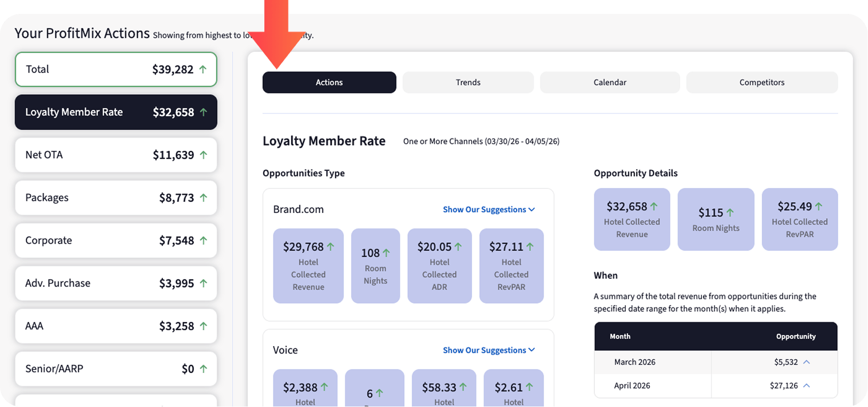Click arrow icon next to $25.49 RevPAR
The image size is (868, 407).
[819, 206]
